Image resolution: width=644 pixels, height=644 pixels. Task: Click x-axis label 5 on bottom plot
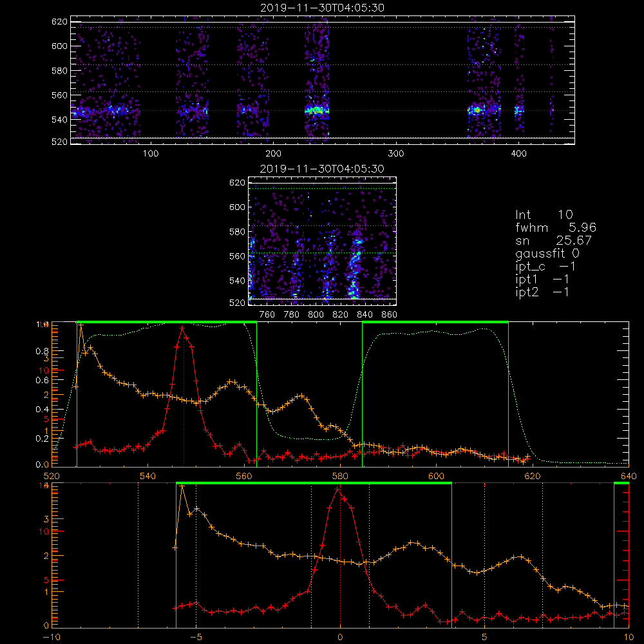[485, 638]
